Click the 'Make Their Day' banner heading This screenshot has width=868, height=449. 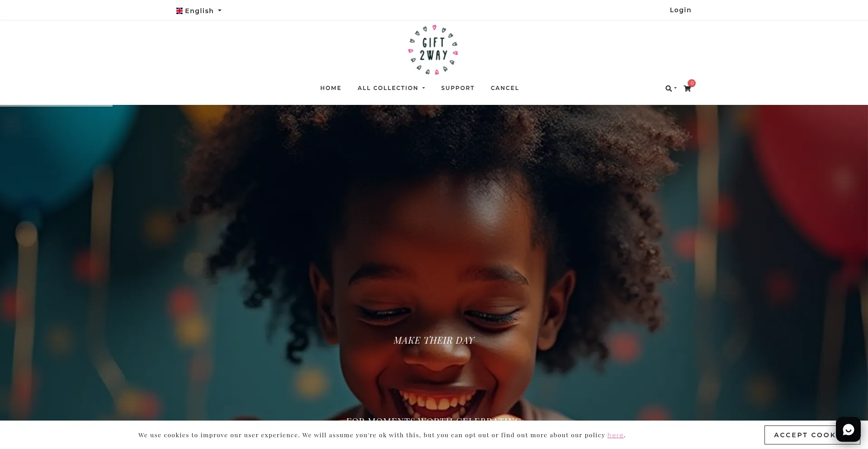434,340
